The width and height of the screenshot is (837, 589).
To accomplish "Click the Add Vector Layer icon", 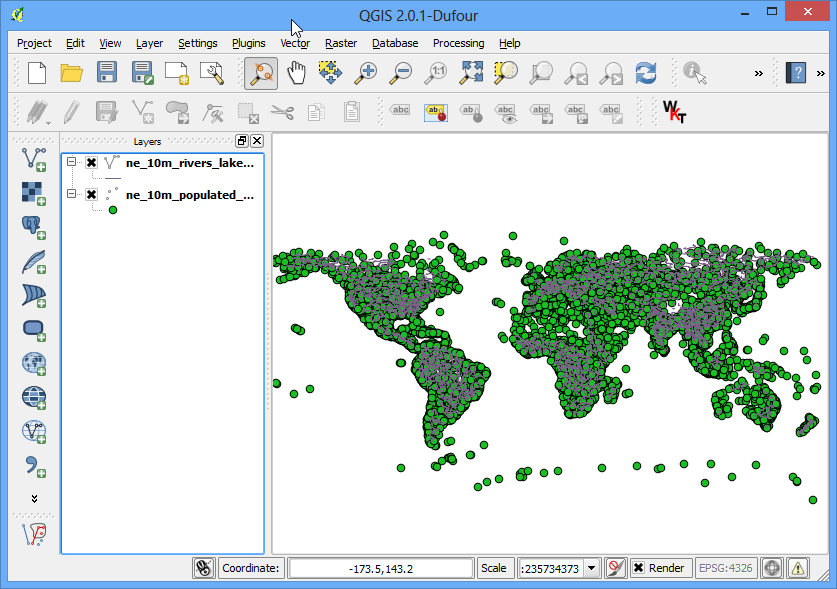I will (34, 160).
